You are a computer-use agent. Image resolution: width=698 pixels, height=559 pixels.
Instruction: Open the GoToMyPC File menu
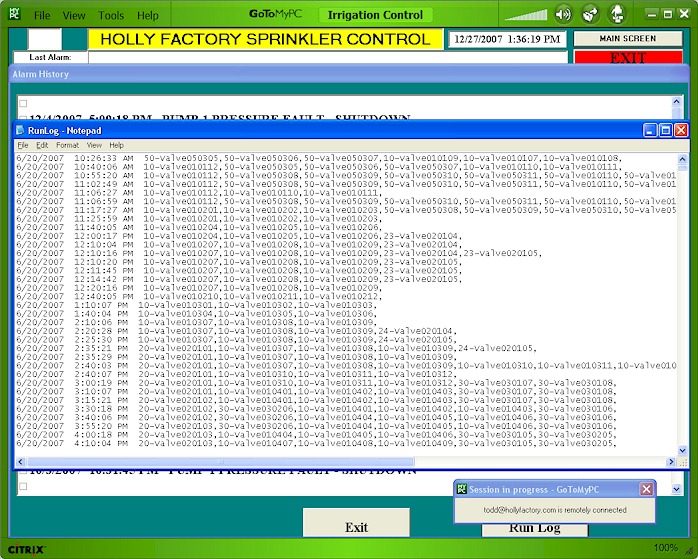point(42,16)
